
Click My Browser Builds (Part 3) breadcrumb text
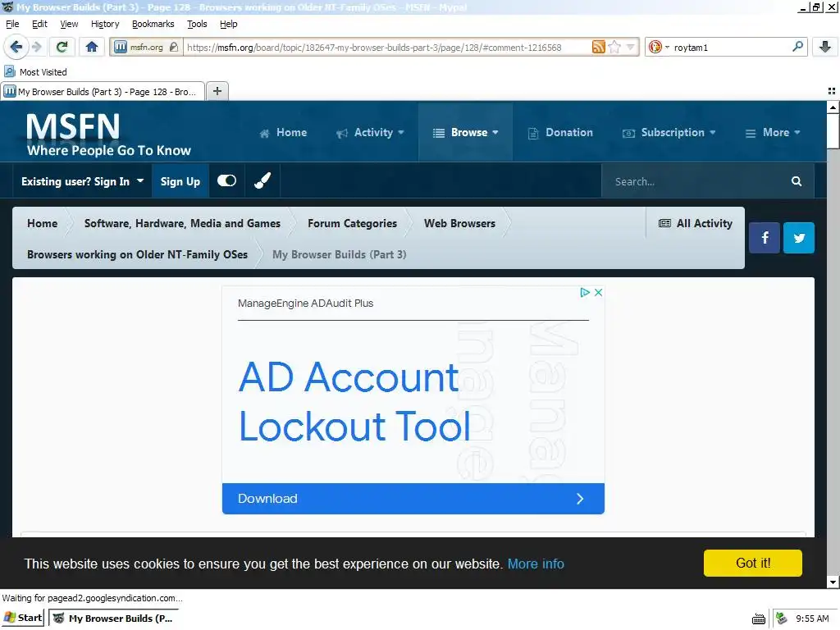[x=339, y=254]
